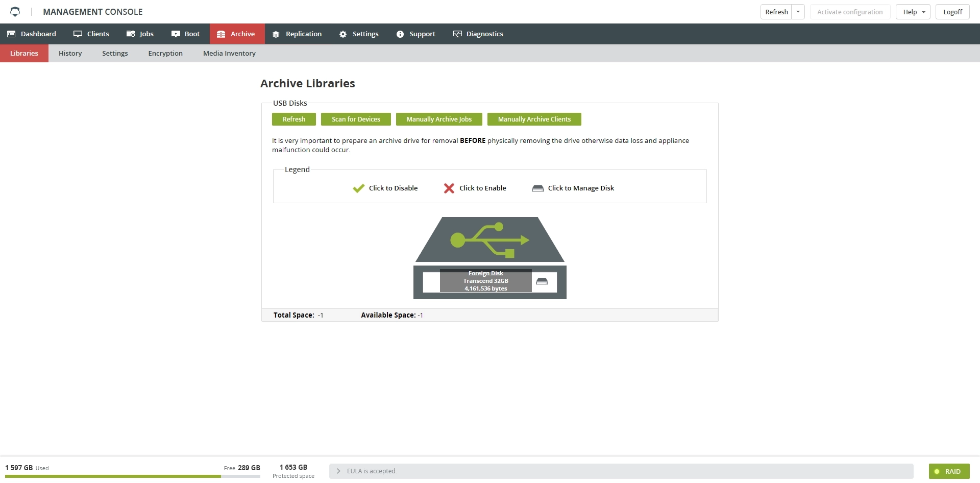This screenshot has width=980, height=483.
Task: Click Manually Archive Jobs button
Action: 439,119
